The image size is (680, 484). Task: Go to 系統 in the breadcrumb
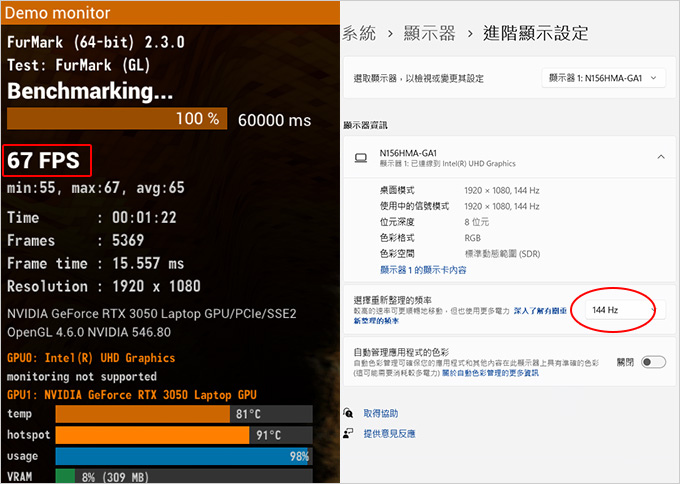point(359,33)
